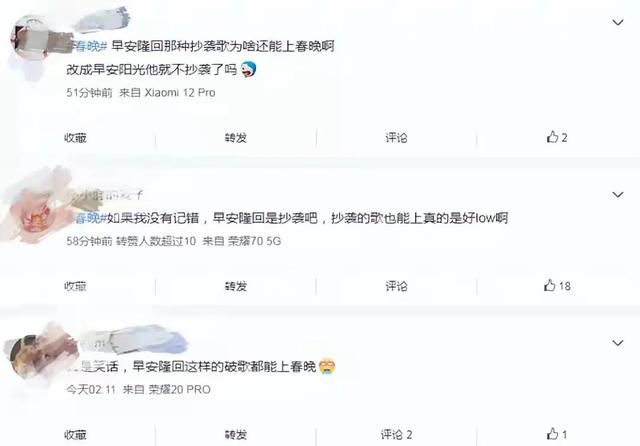This screenshot has width=640, height=446.
Task: Open chevron menu on third post
Action: pyautogui.click(x=618, y=343)
